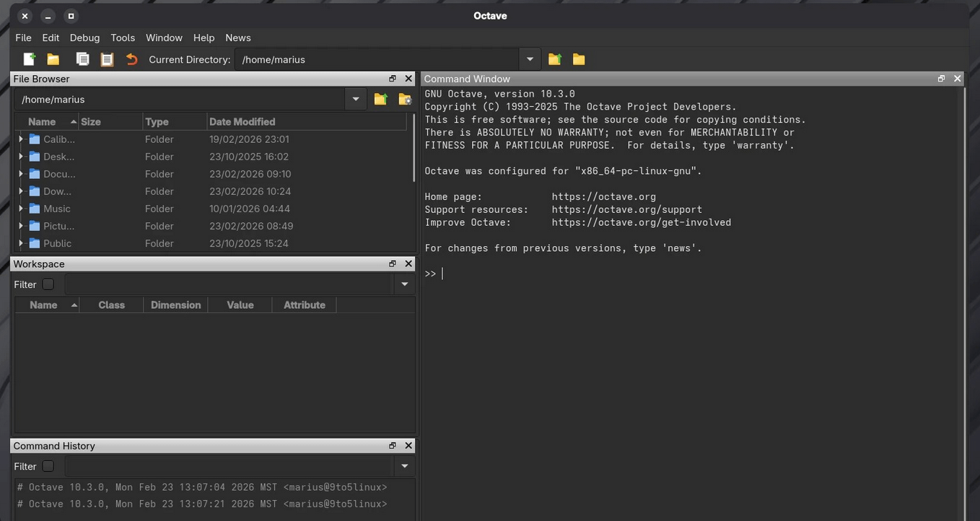Go one directory up in toolbar
The width and height of the screenshot is (980, 521).
click(x=554, y=58)
